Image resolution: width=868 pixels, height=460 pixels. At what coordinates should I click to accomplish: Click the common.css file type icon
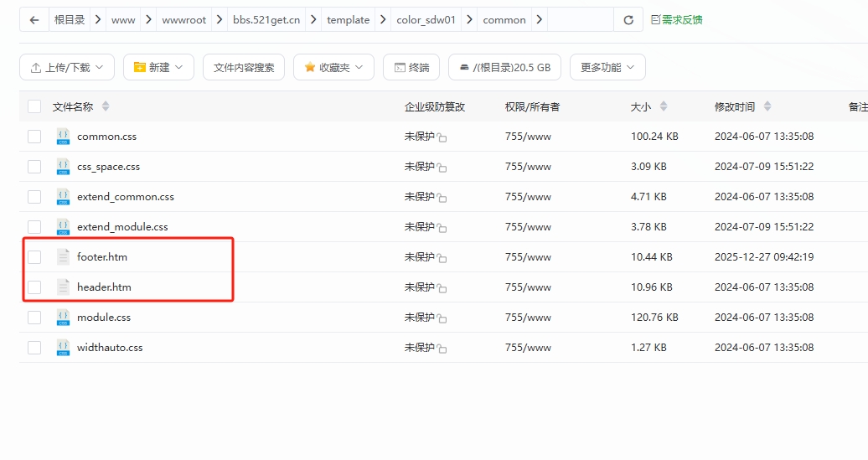[x=63, y=137]
